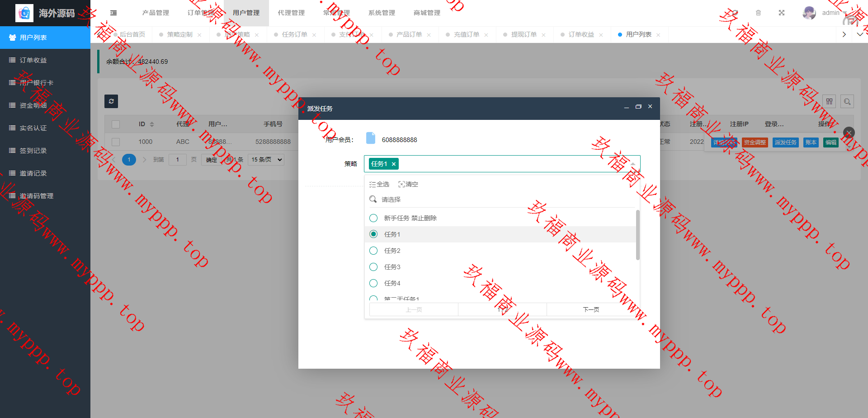868x418 pixels.
Task: Click the trash icon in top bar
Action: (x=759, y=13)
